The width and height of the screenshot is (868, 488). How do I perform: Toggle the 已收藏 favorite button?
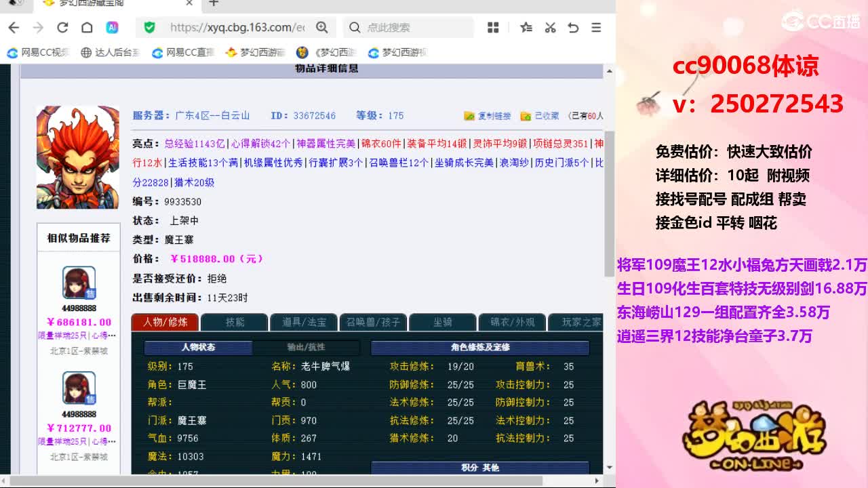540,116
